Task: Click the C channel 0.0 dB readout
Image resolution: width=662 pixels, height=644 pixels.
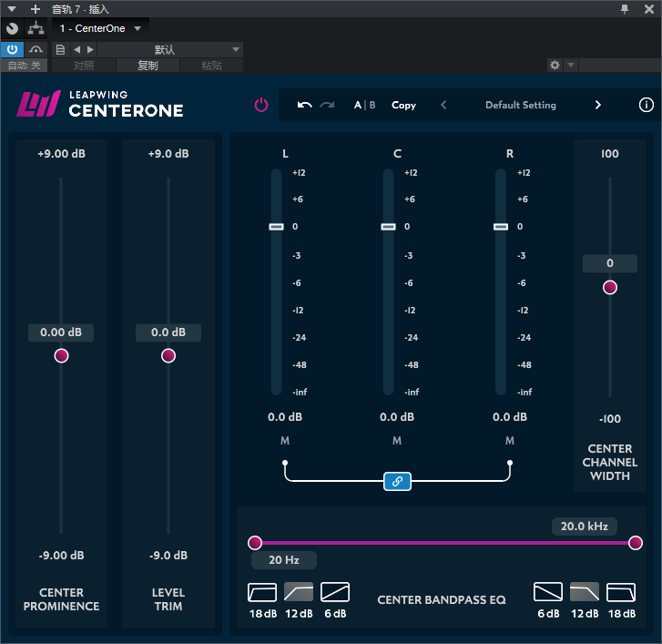Action: pyautogui.click(x=397, y=417)
